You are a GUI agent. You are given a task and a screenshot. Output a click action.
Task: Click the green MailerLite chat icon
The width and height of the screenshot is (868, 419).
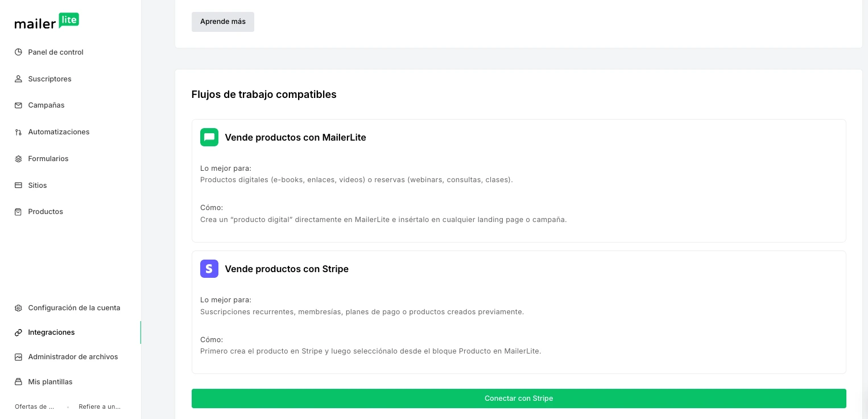(x=209, y=137)
